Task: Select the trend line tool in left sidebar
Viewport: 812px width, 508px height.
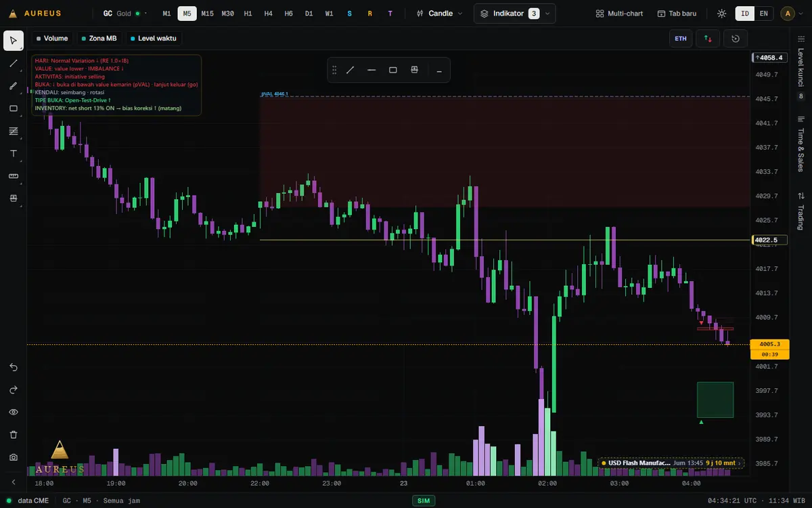Action: [14, 63]
